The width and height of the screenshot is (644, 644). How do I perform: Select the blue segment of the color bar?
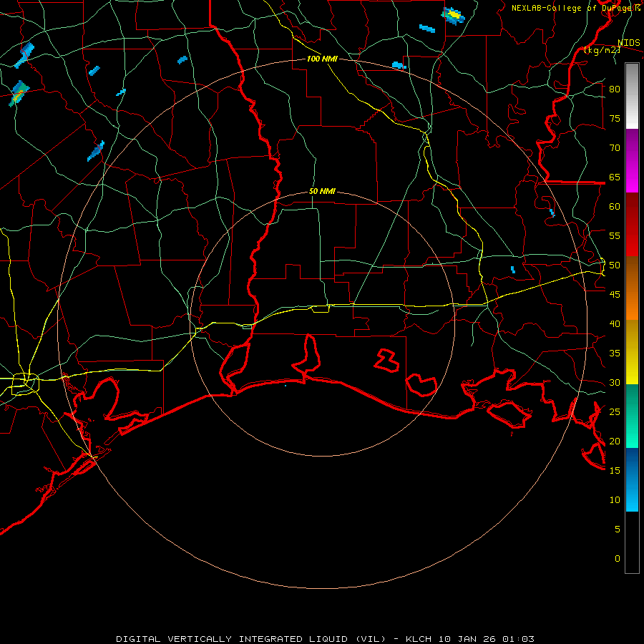tap(632, 479)
